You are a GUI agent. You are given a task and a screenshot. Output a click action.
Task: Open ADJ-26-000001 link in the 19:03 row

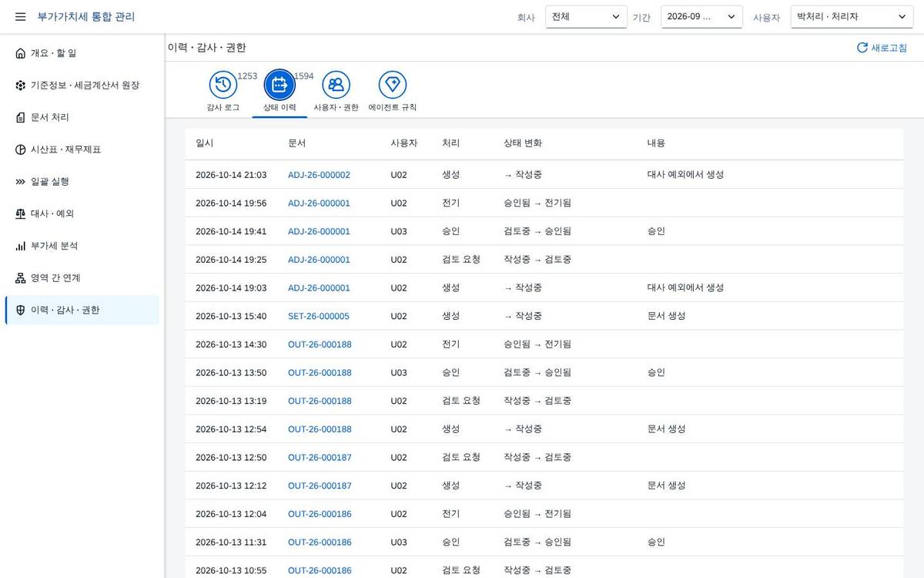click(x=319, y=288)
